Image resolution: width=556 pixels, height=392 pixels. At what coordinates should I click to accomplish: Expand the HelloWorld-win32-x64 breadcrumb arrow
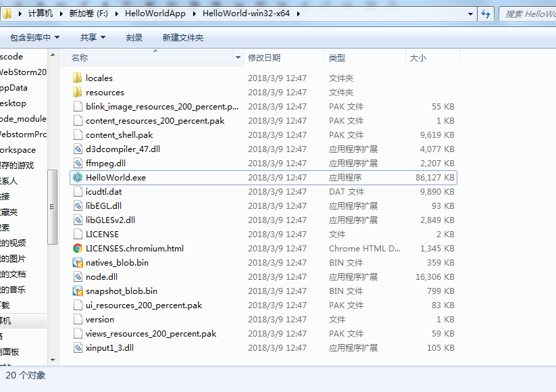[298, 14]
